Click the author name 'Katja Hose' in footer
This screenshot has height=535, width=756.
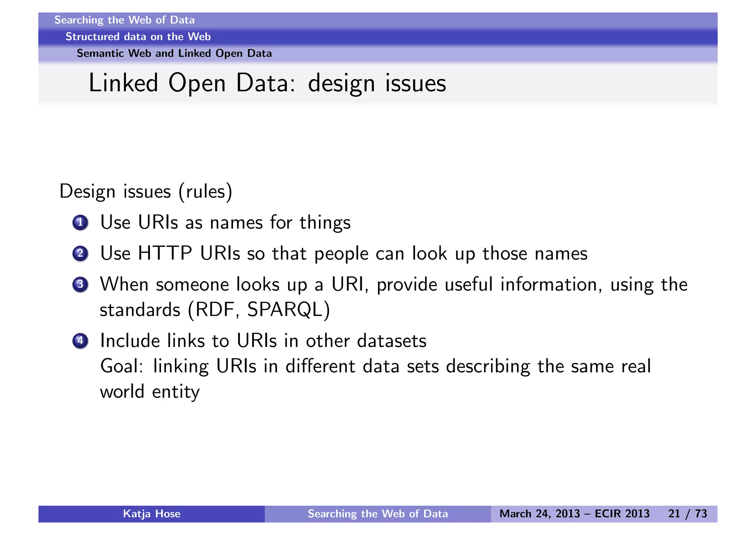point(152,514)
